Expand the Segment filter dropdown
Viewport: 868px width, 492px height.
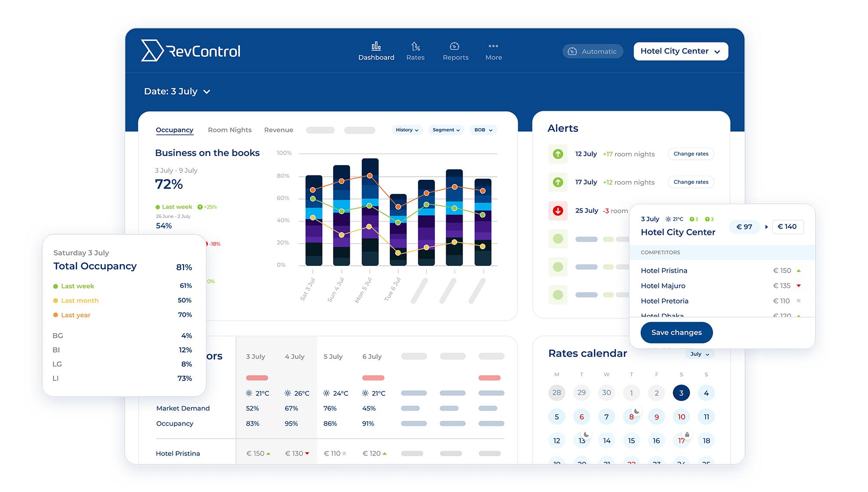(446, 130)
